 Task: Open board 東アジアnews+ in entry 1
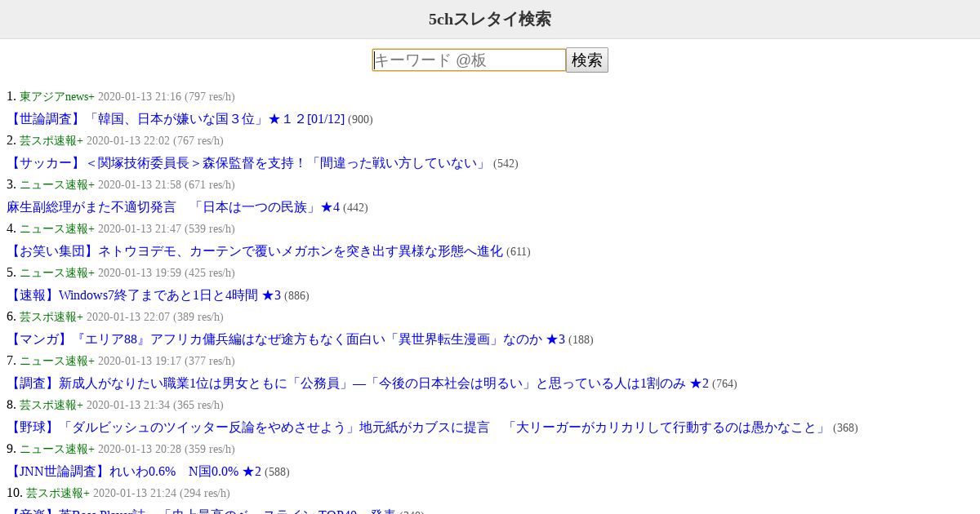coord(57,96)
